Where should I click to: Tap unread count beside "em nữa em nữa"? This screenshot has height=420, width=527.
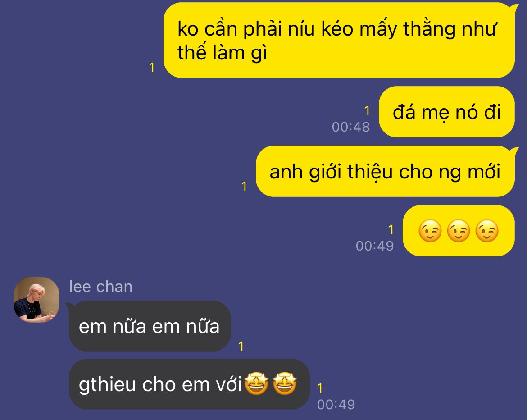point(241,347)
